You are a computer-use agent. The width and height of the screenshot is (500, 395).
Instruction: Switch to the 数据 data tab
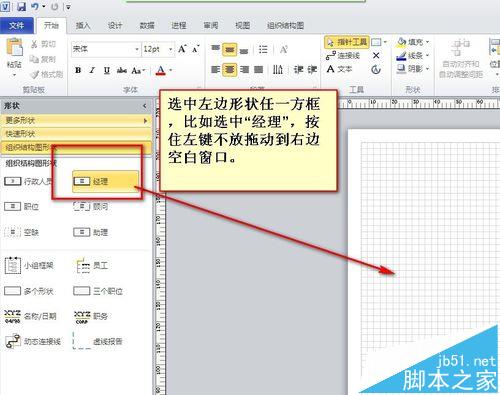coord(147,25)
